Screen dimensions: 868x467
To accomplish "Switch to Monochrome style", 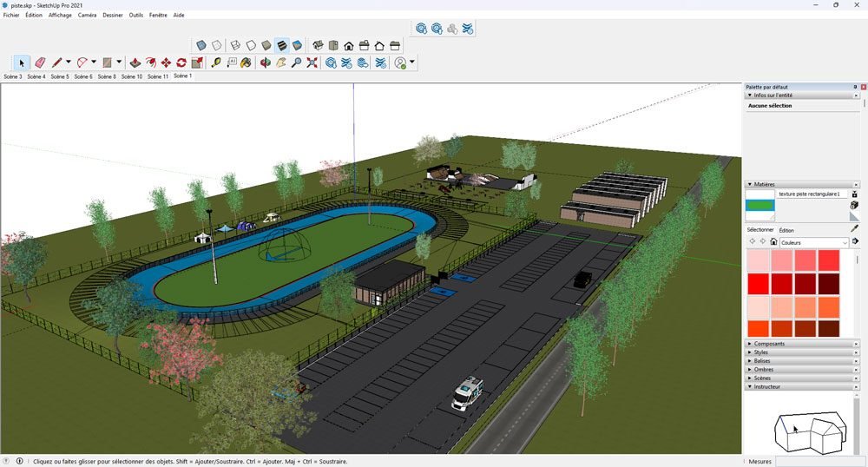I will tap(297, 45).
